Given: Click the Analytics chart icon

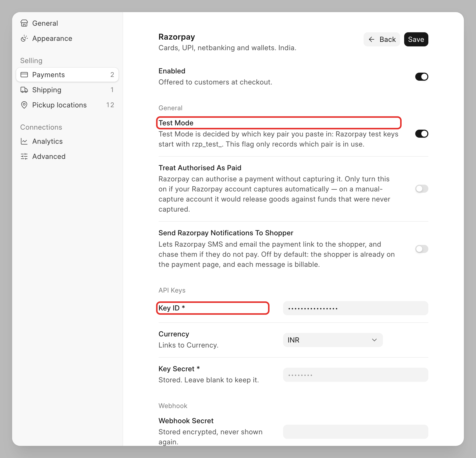Looking at the screenshot, I should pyautogui.click(x=24, y=141).
